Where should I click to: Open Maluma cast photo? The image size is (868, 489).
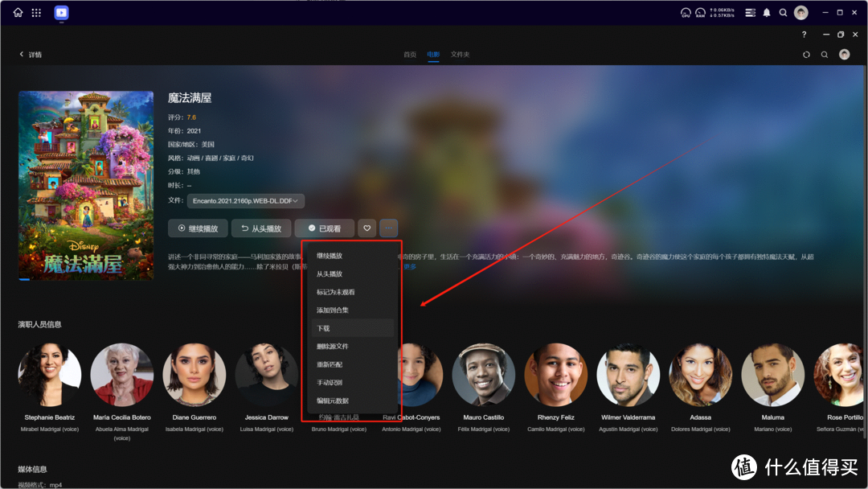[773, 375]
